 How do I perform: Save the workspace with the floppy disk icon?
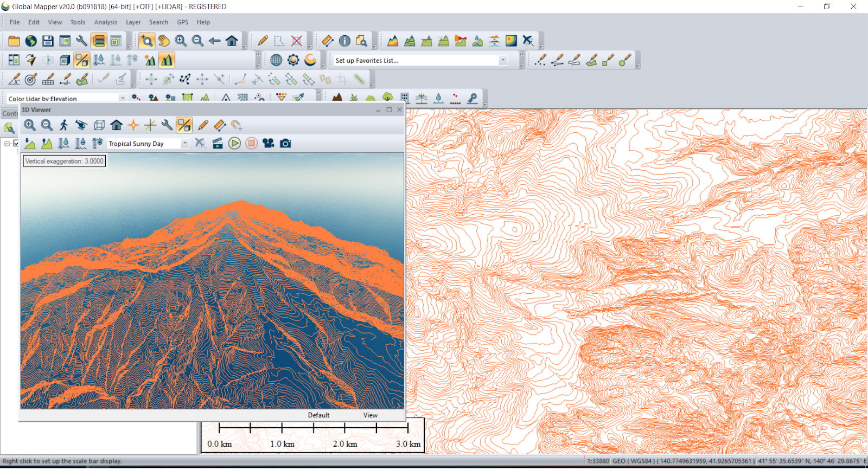click(48, 41)
